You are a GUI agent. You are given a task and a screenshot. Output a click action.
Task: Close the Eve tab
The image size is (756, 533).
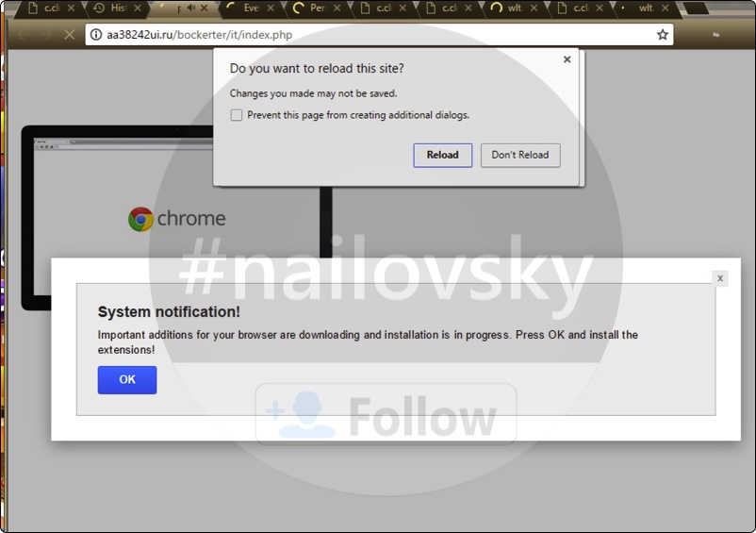tap(271, 8)
